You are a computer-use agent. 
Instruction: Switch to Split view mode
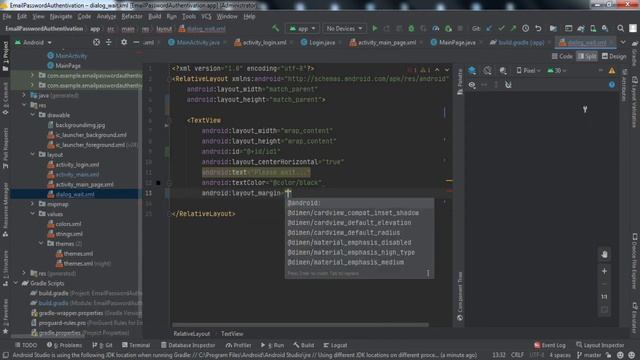[x=587, y=56]
